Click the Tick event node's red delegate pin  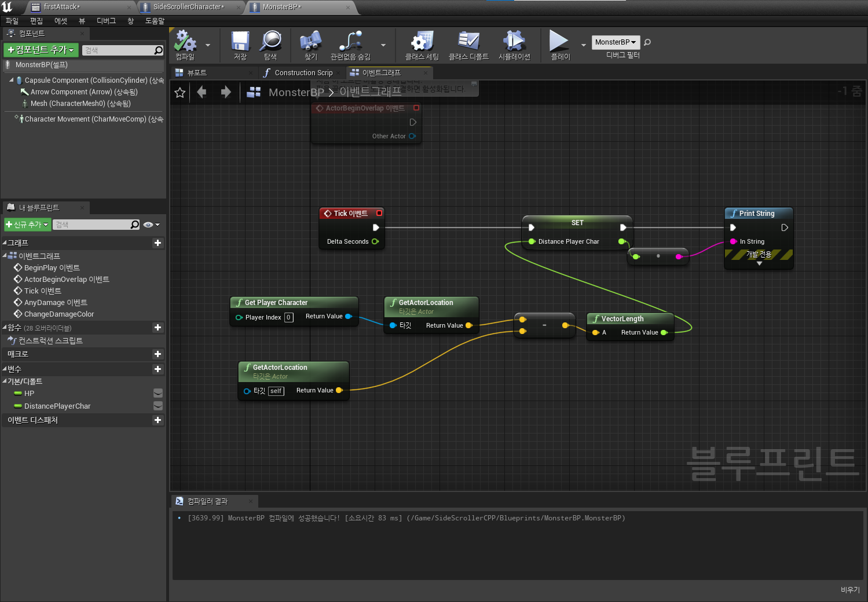point(379,213)
